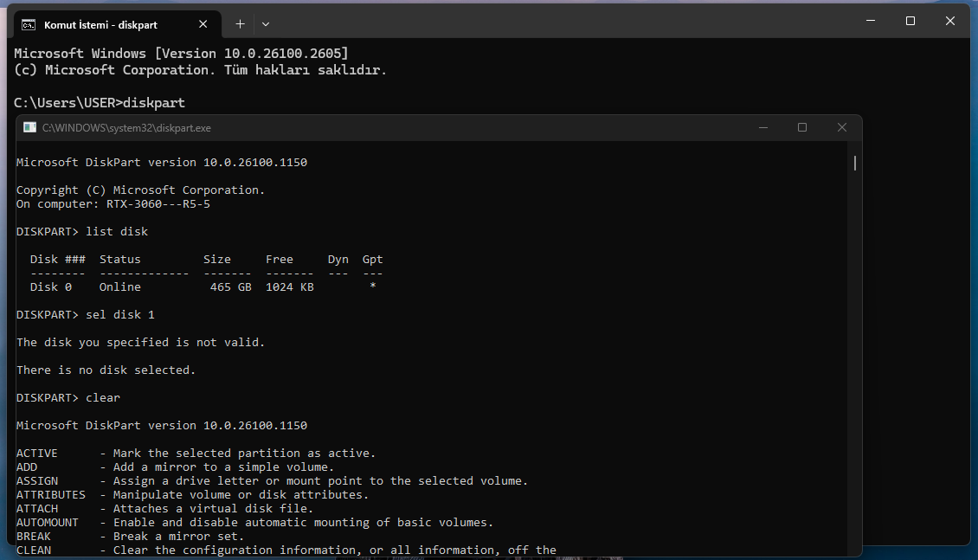This screenshot has height=560, width=978.
Task: Click 'There is no disk selected.' message
Action: tap(106, 370)
